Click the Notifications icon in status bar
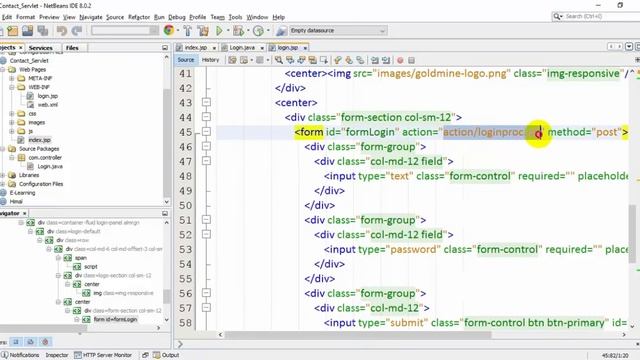 coord(4,355)
